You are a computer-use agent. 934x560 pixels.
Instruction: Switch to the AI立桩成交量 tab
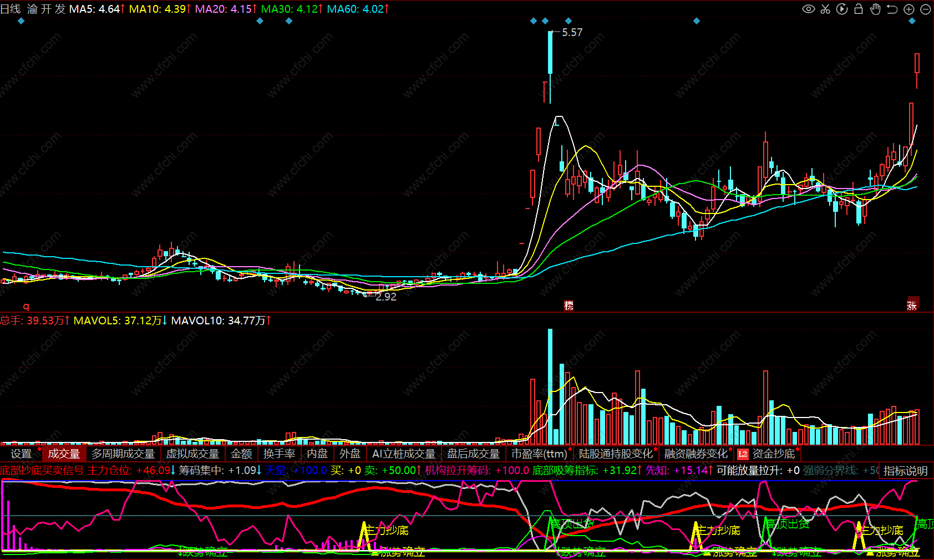click(x=404, y=454)
